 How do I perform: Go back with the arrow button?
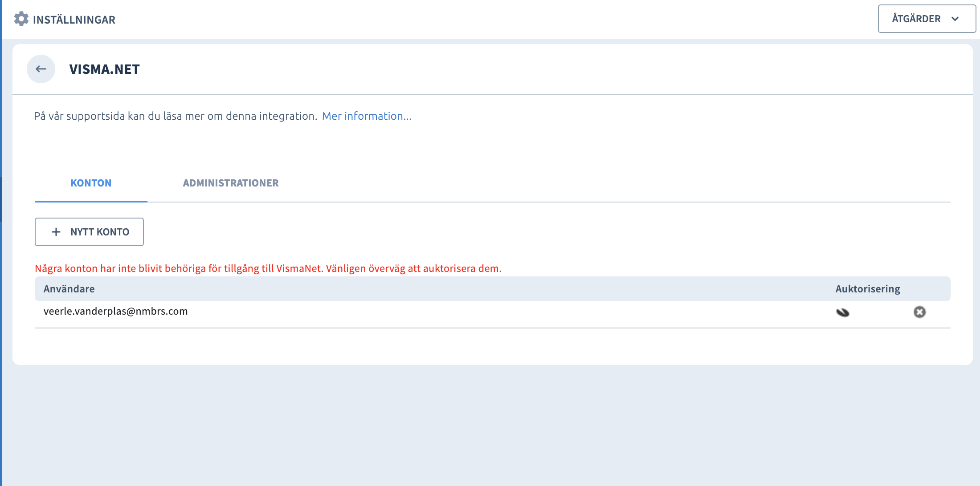click(41, 69)
